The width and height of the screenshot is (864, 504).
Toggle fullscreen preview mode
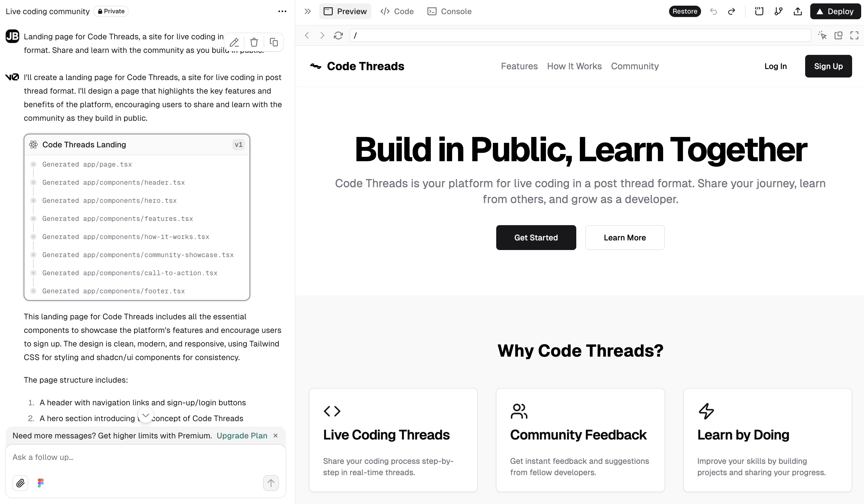tap(854, 36)
